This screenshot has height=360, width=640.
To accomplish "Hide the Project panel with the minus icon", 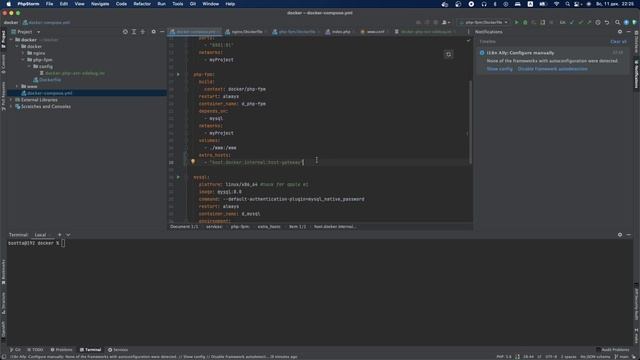I will (162, 32).
